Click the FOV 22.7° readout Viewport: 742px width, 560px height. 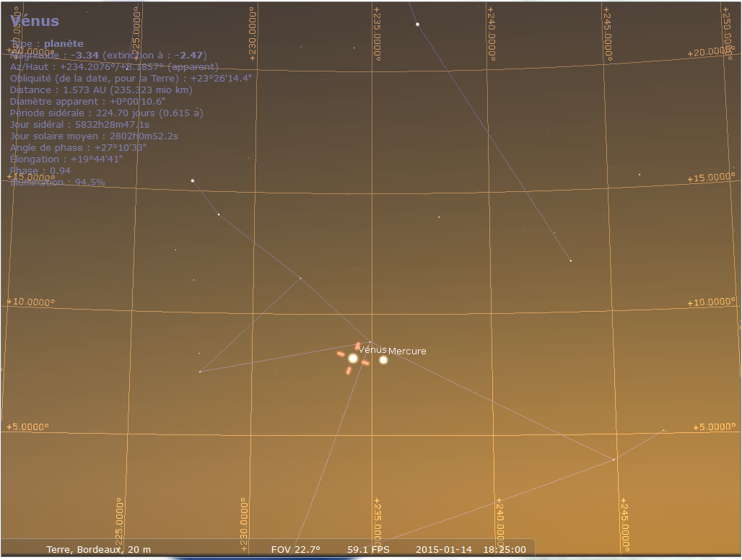(x=295, y=549)
